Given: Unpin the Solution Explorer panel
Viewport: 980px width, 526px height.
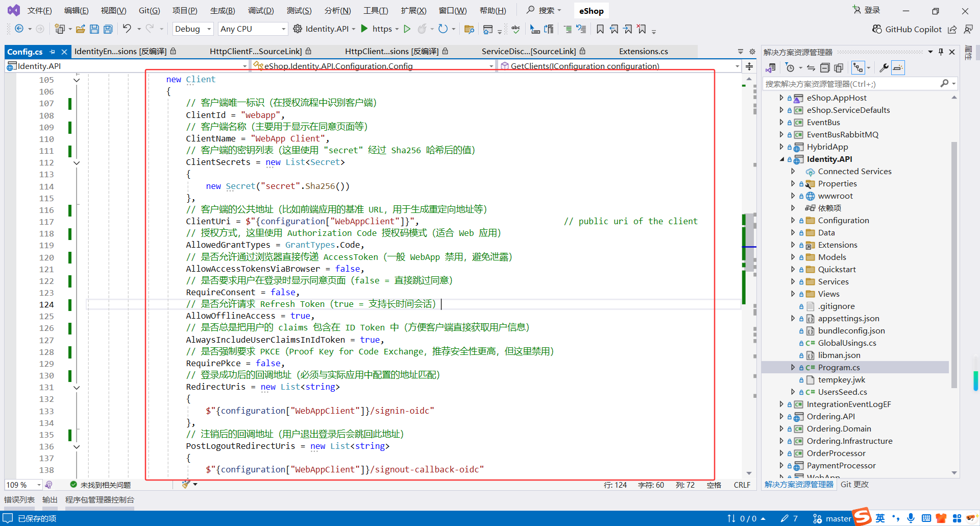Looking at the screenshot, I should point(941,51).
